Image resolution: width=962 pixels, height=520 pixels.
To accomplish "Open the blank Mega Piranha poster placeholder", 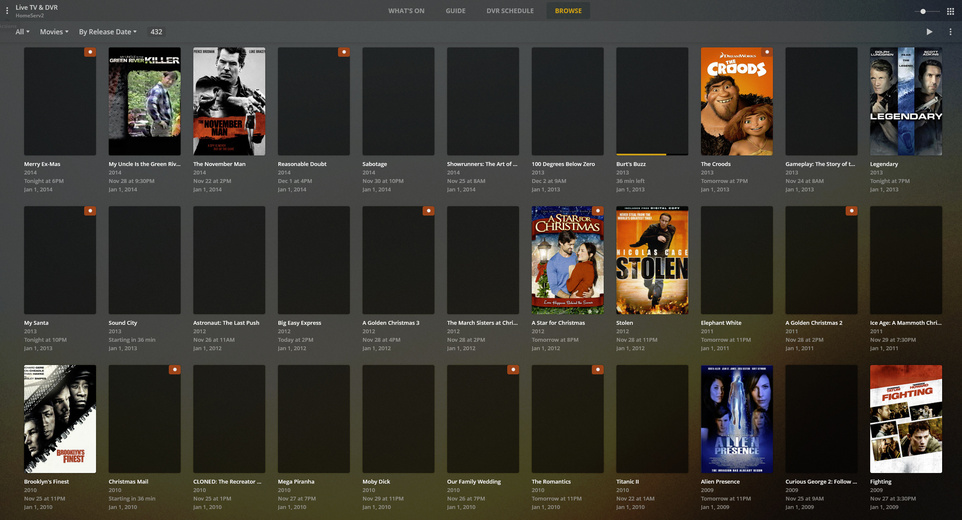I will point(314,419).
